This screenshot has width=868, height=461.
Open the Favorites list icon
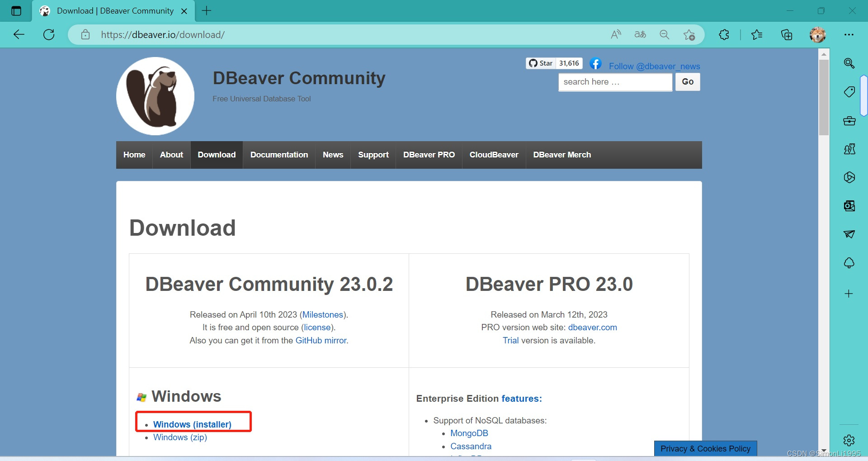click(757, 34)
